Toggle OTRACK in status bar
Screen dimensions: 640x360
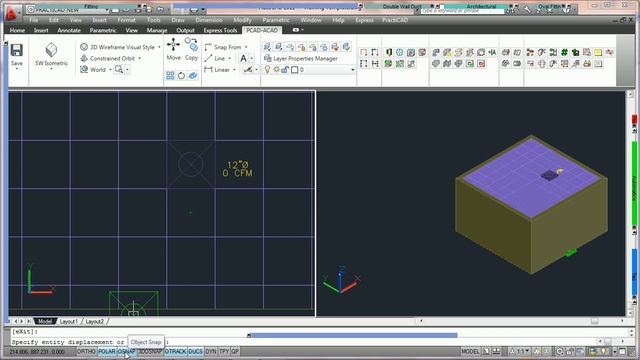[x=176, y=351]
